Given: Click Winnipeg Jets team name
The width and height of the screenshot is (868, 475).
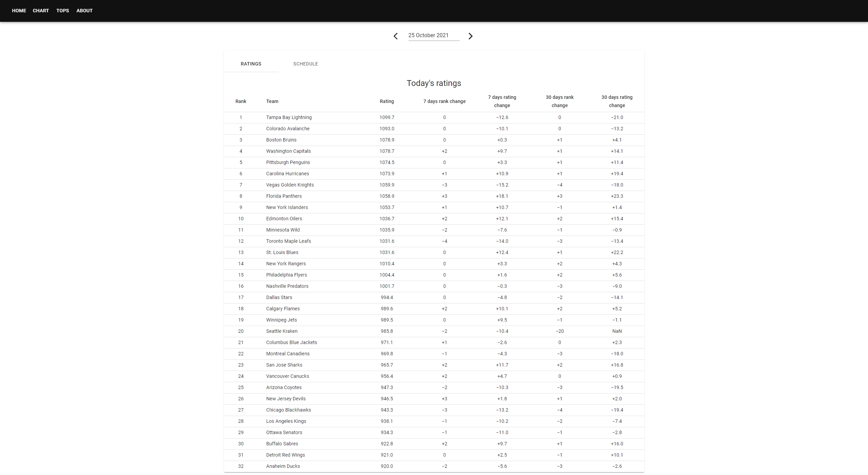Looking at the screenshot, I should [282, 320].
